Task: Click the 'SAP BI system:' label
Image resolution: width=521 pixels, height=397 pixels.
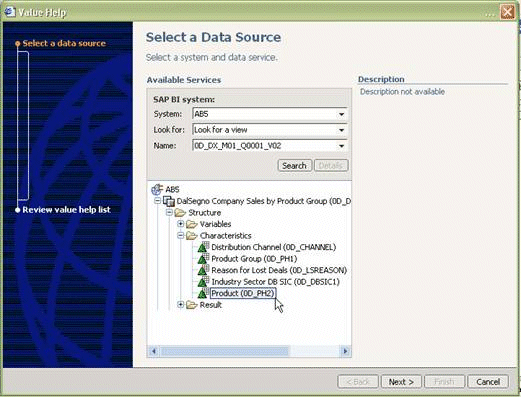Action: [184, 99]
